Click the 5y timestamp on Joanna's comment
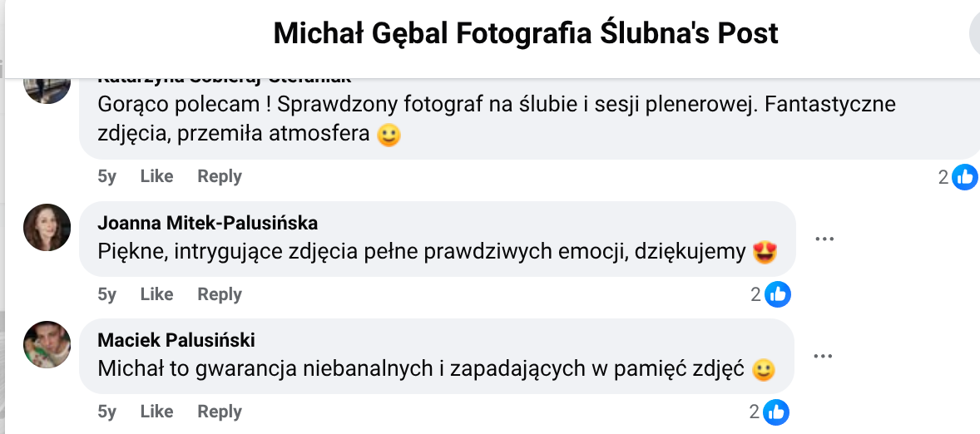 [x=107, y=294]
